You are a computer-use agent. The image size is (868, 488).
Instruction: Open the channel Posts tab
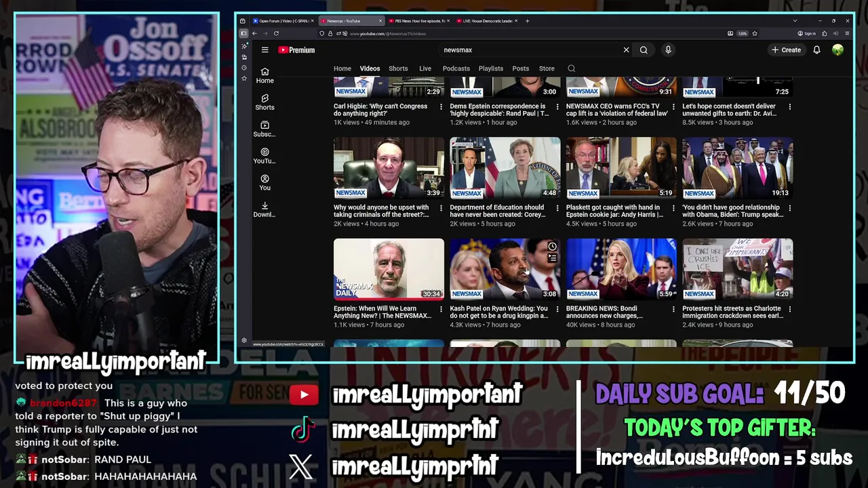(x=521, y=68)
